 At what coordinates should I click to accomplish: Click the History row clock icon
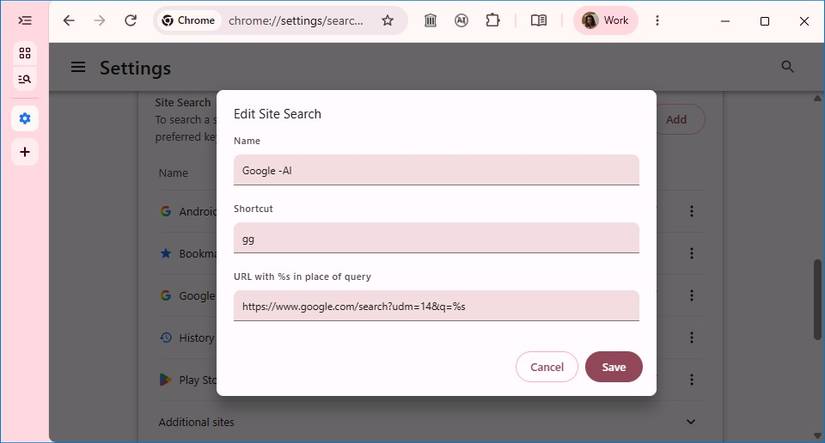166,337
